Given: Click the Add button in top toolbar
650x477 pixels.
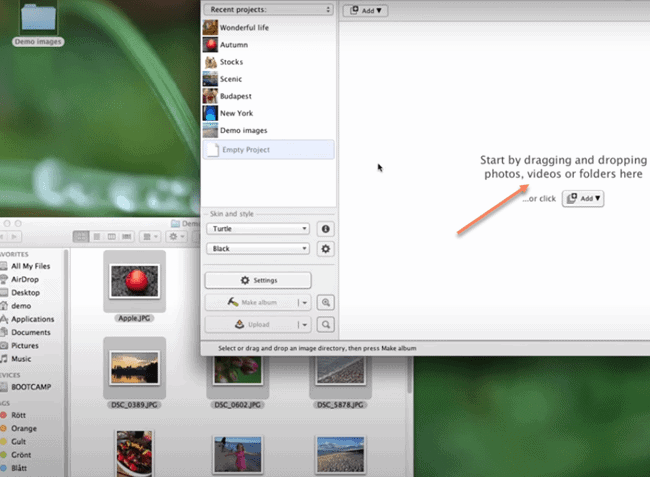Looking at the screenshot, I should coord(365,10).
